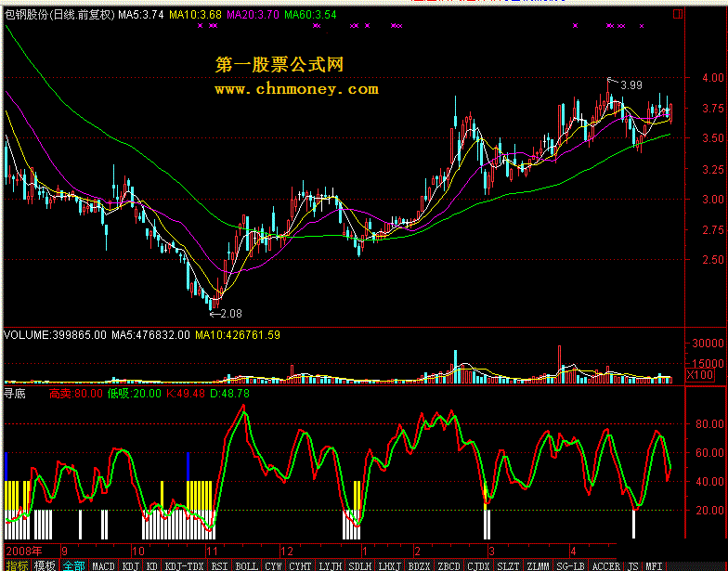Click the 2.08 low price marker
Screen dimensions: 728x571
pos(230,314)
